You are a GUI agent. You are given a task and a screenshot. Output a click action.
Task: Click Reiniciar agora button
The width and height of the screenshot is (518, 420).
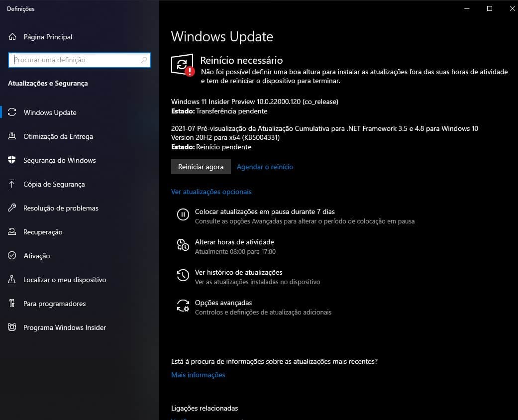pyautogui.click(x=201, y=167)
